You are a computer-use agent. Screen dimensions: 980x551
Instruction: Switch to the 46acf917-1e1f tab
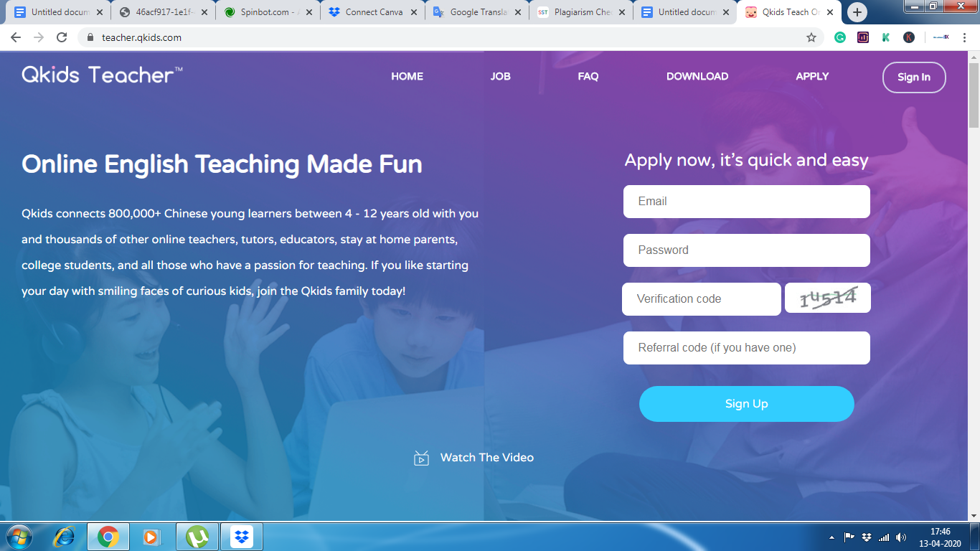point(164,12)
